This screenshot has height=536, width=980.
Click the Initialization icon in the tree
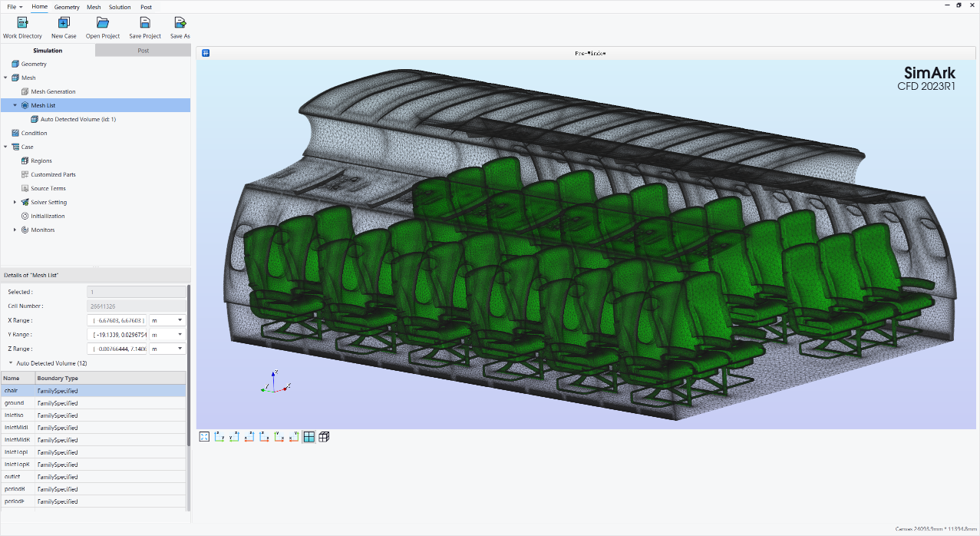point(25,216)
